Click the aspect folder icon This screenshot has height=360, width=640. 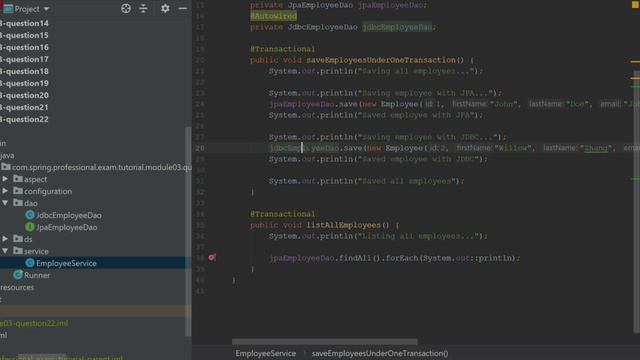click(18, 179)
